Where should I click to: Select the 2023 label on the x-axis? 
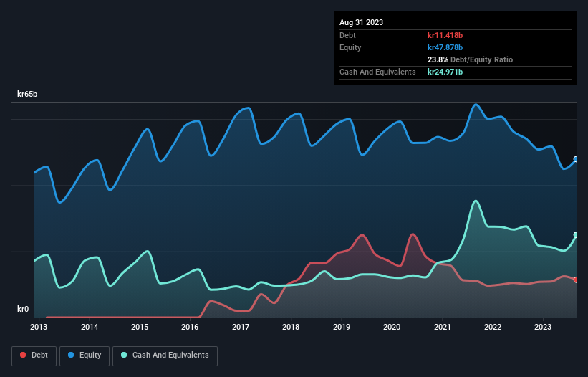544,328
